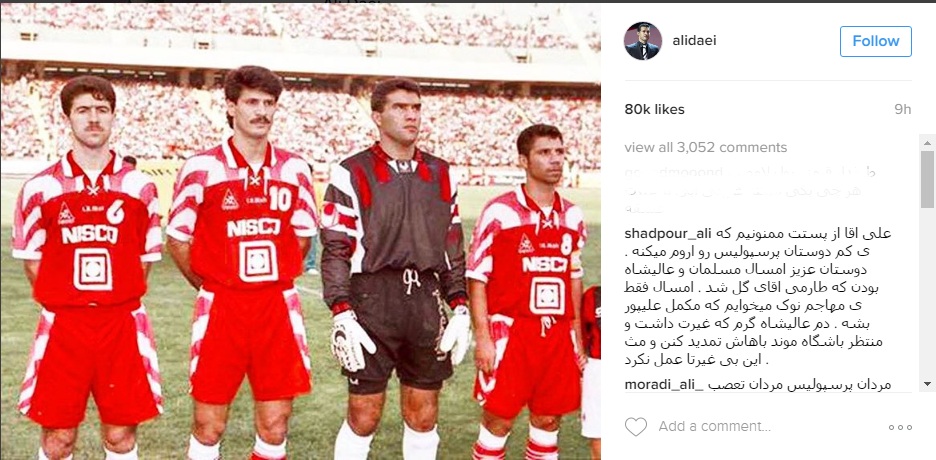Show who liked via 80k likes
This screenshot has height=460, width=936.
click(x=654, y=110)
